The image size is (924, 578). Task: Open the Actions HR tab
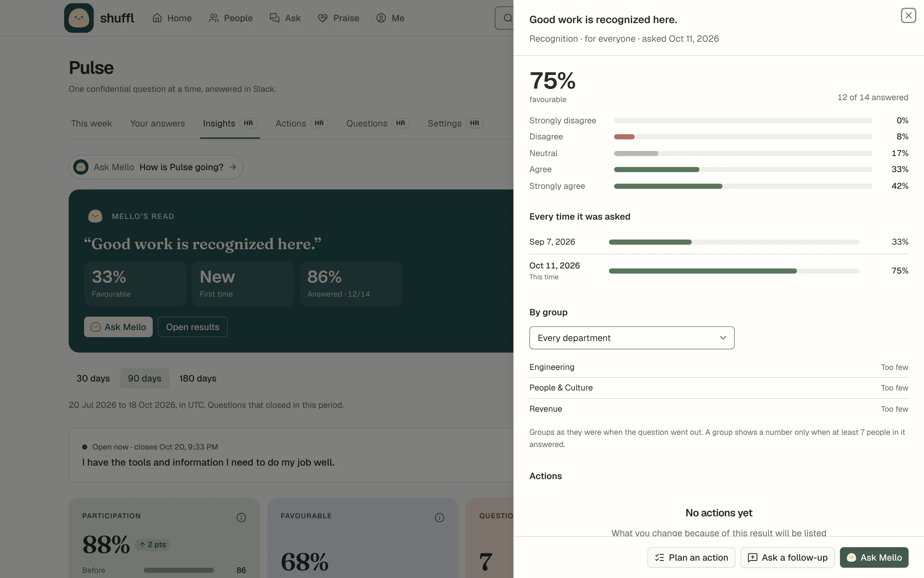click(302, 124)
